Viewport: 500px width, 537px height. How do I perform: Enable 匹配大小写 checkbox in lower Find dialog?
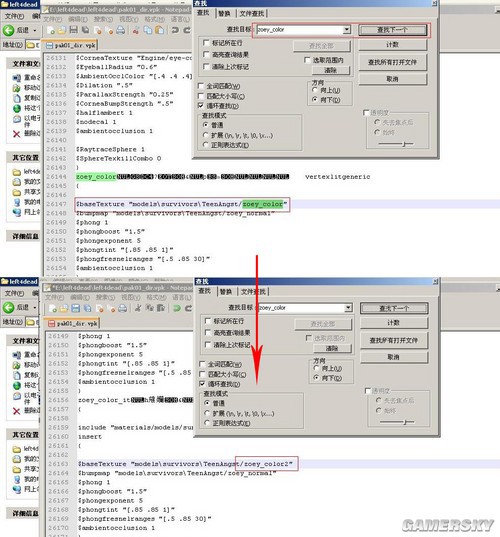(202, 374)
